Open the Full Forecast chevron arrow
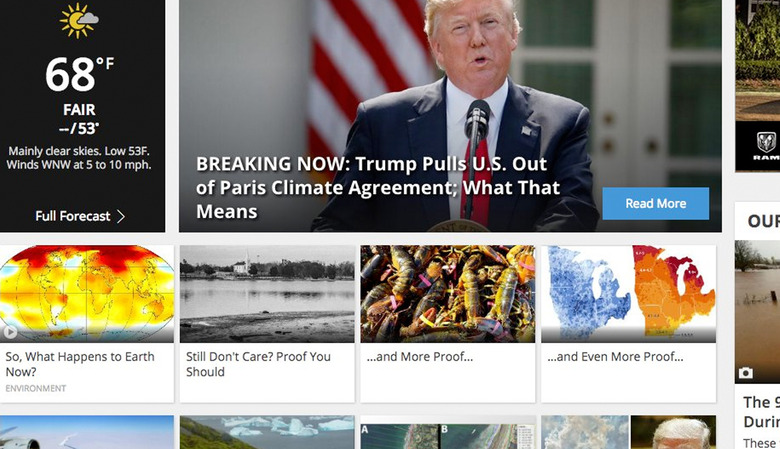 [x=121, y=216]
